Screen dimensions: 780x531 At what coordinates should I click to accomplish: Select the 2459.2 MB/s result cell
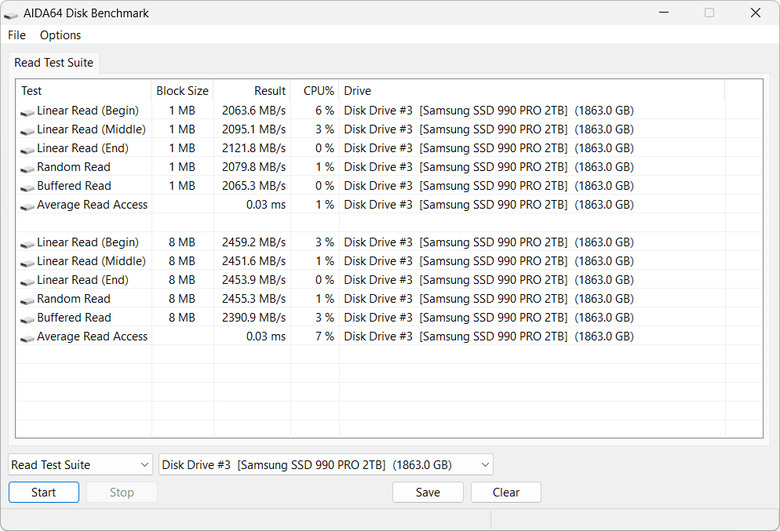tap(254, 242)
